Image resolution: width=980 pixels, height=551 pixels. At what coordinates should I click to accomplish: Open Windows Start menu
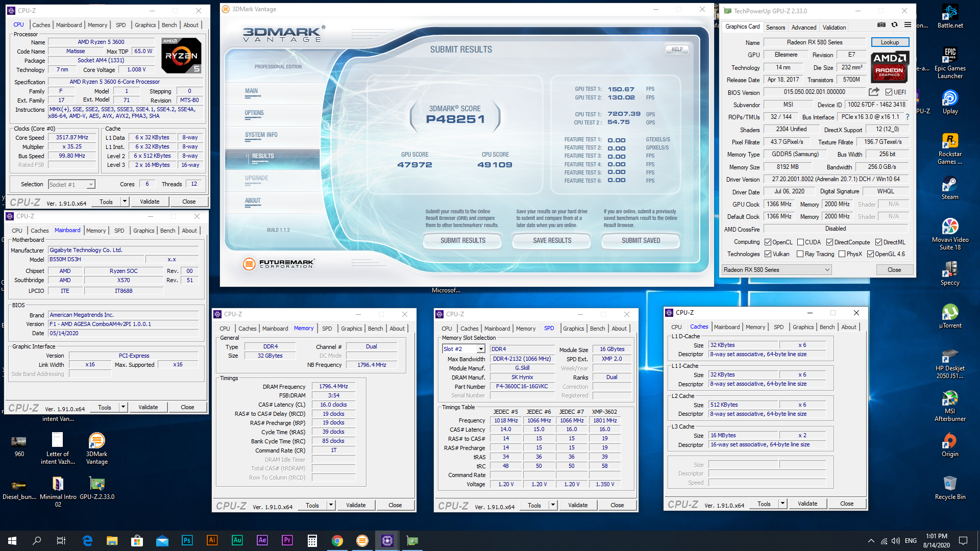click(x=12, y=540)
